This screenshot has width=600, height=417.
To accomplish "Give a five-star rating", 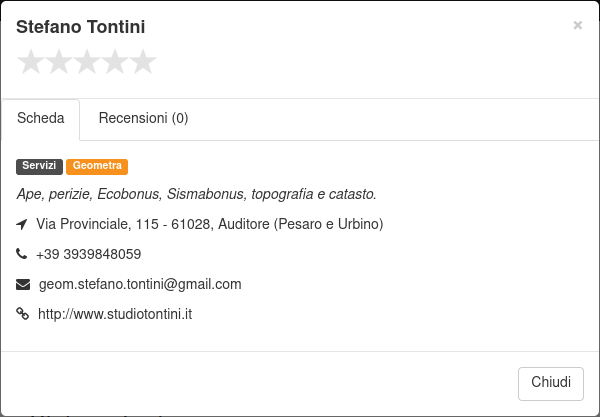I will tap(143, 62).
